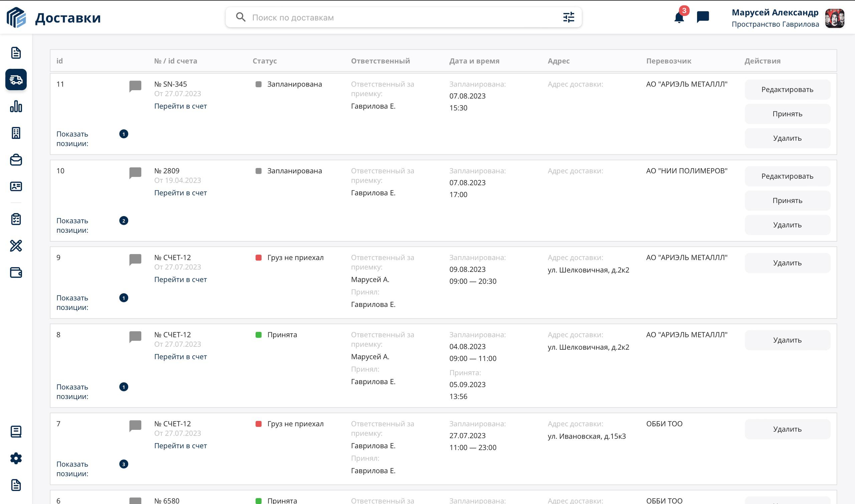Open the settings gear sidebar icon

pyautogui.click(x=16, y=459)
